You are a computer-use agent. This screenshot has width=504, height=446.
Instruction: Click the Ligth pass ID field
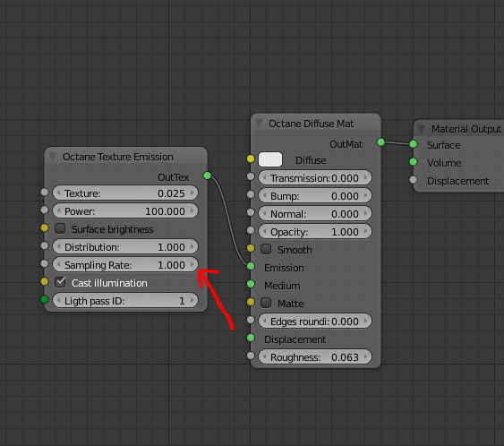click(125, 300)
